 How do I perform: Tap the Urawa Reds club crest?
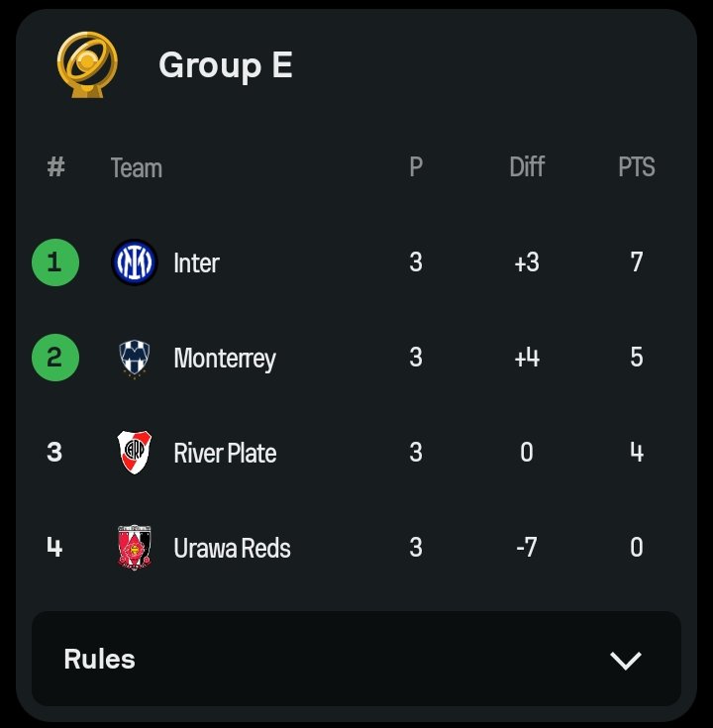(x=134, y=548)
